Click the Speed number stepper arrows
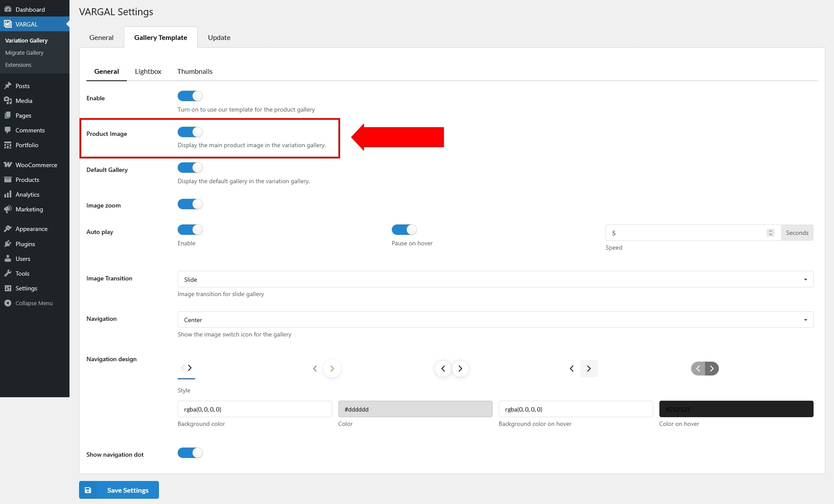Viewport: 834px width, 504px height. click(771, 233)
